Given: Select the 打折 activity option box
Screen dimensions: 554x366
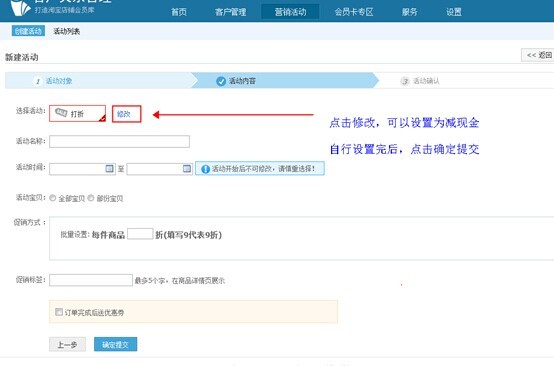Looking at the screenshot, I should 77,113.
